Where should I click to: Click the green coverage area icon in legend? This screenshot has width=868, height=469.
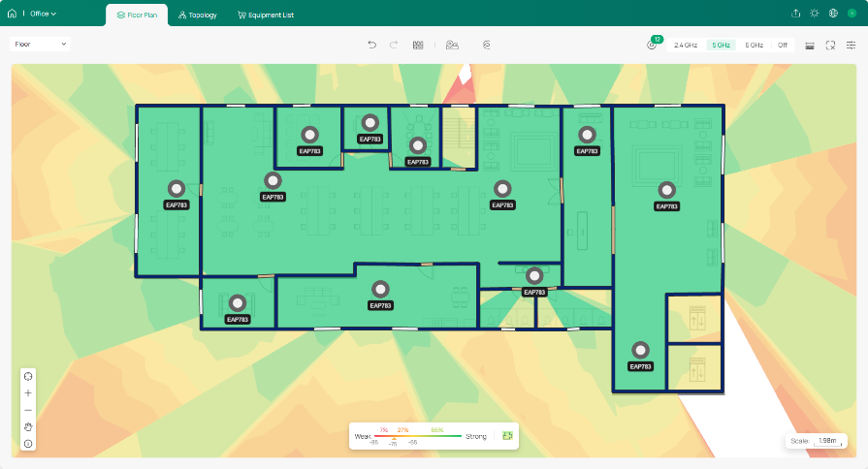tap(506, 436)
